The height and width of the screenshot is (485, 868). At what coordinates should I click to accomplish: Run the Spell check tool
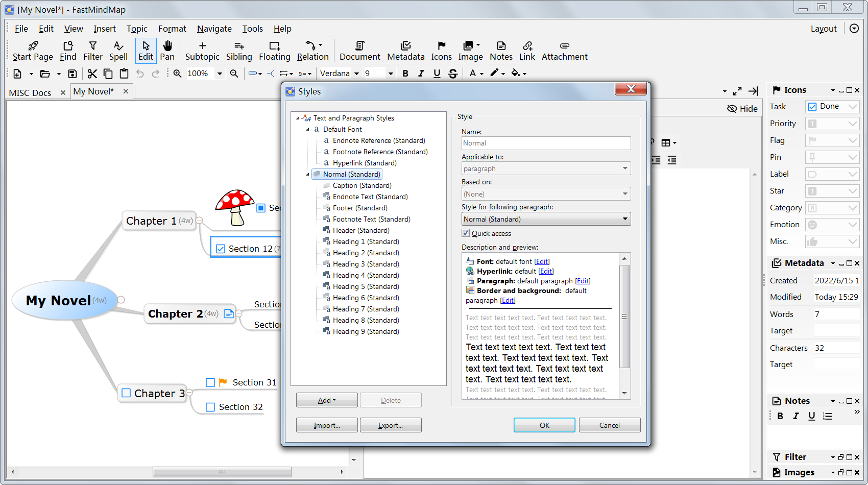point(118,51)
